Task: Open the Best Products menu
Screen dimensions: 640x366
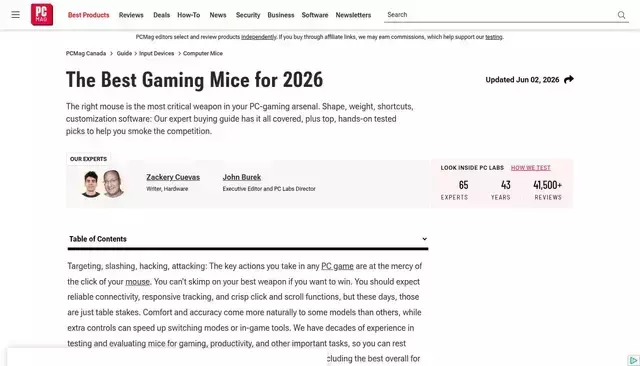Action: click(89, 15)
